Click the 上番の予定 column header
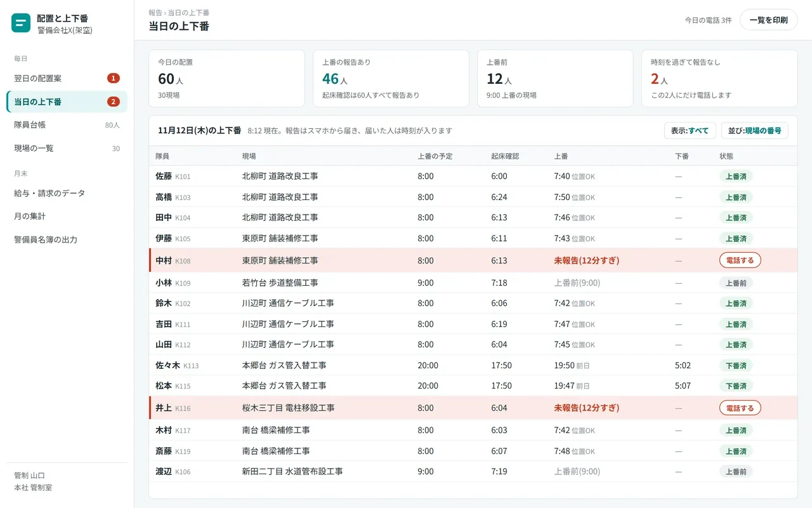Viewport: 812px width, 508px height. coord(435,156)
